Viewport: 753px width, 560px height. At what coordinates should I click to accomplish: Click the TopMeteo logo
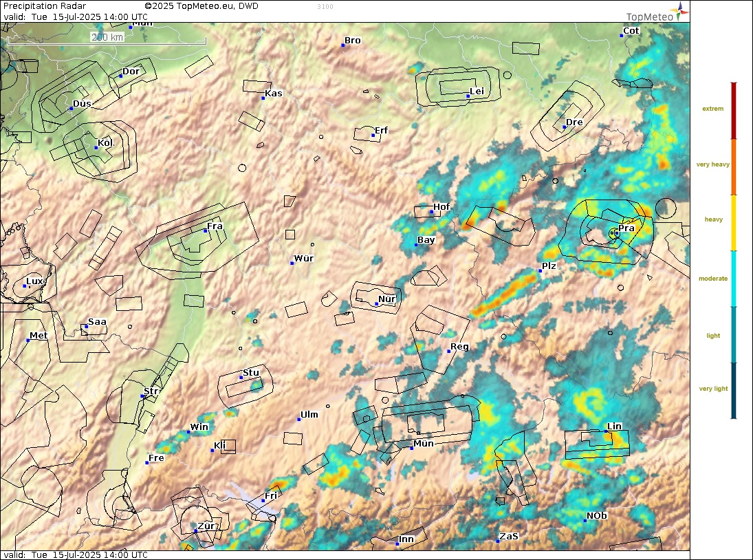[x=657, y=13]
